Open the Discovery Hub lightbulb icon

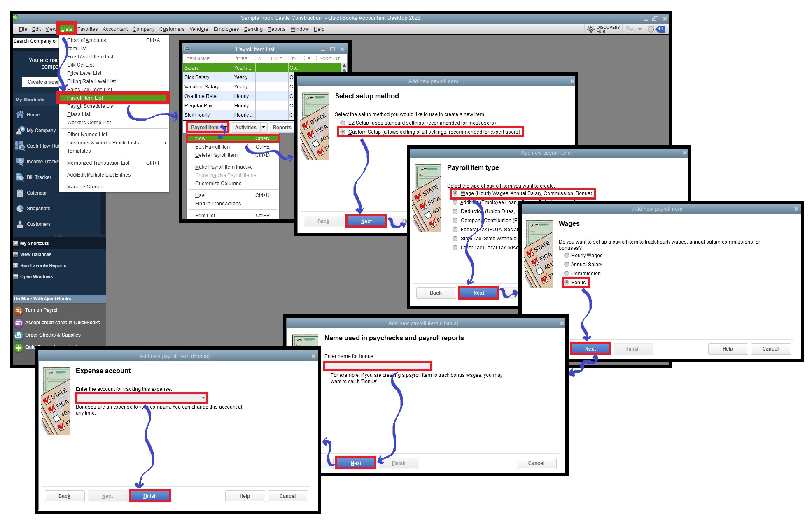coord(591,29)
